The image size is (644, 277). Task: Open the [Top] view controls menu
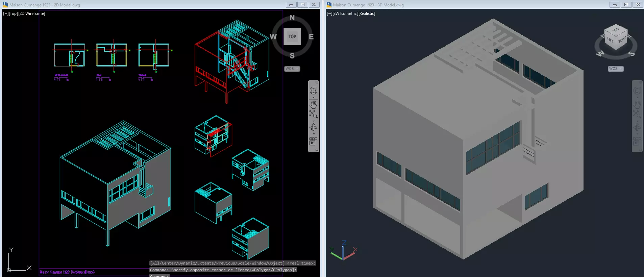(x=13, y=14)
